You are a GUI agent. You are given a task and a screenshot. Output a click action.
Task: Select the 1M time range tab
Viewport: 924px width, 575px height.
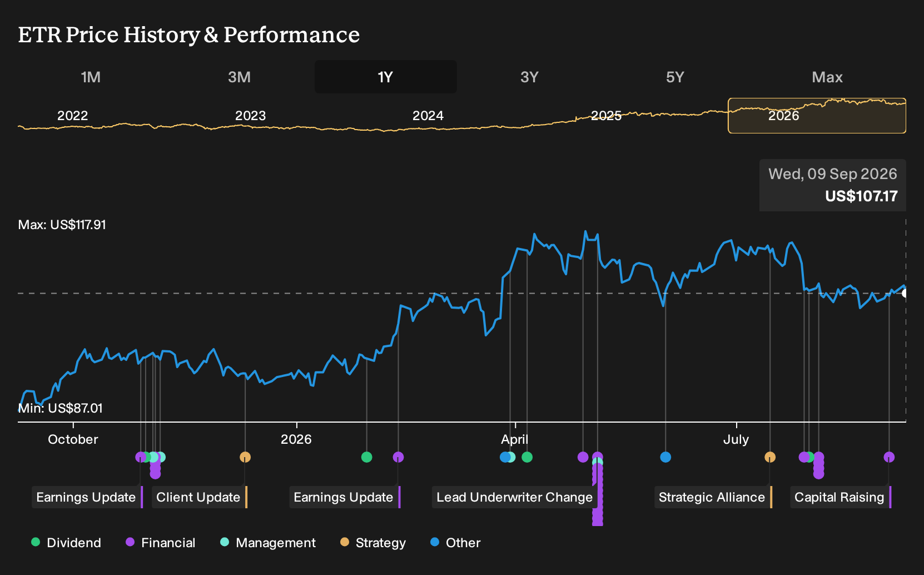[x=91, y=77]
